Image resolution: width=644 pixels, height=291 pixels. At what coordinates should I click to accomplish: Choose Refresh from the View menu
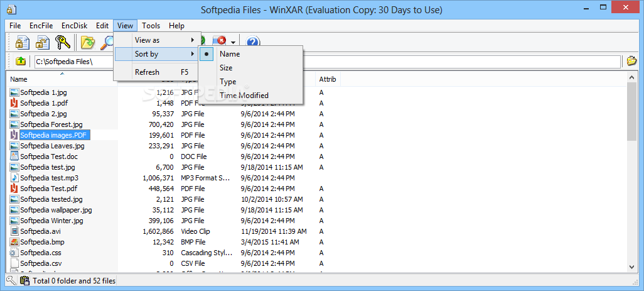158,72
